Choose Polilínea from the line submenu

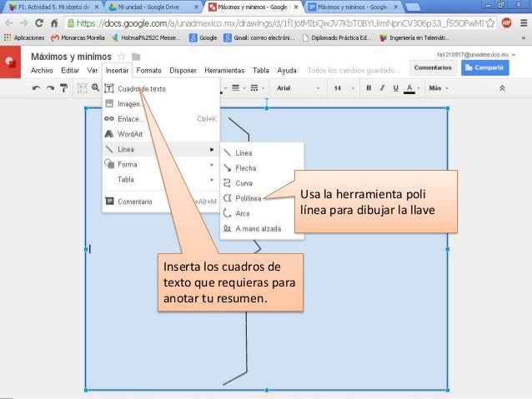click(248, 198)
